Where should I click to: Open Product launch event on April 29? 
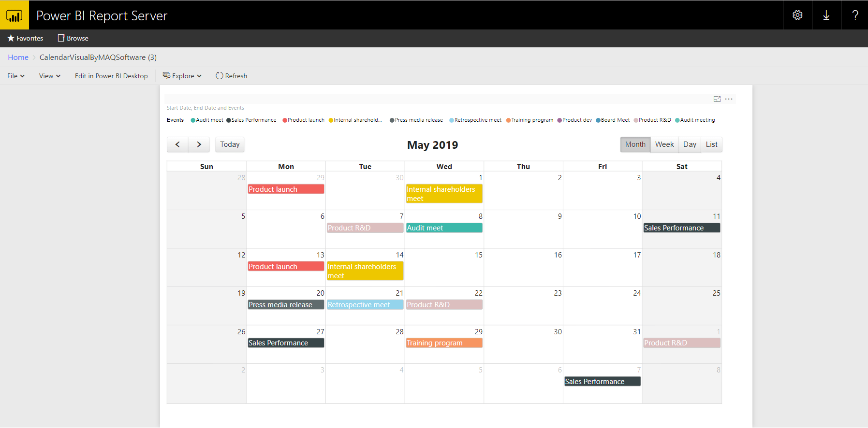[x=286, y=189]
